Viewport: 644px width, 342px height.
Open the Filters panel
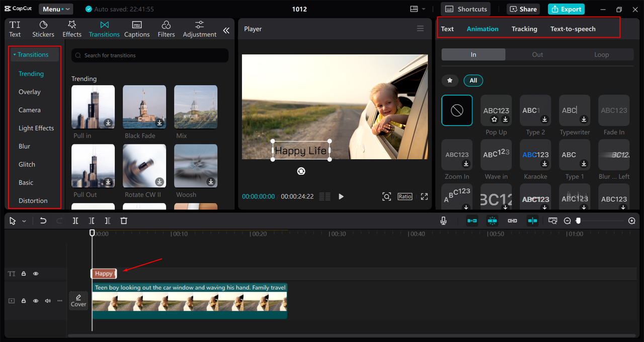point(166,29)
